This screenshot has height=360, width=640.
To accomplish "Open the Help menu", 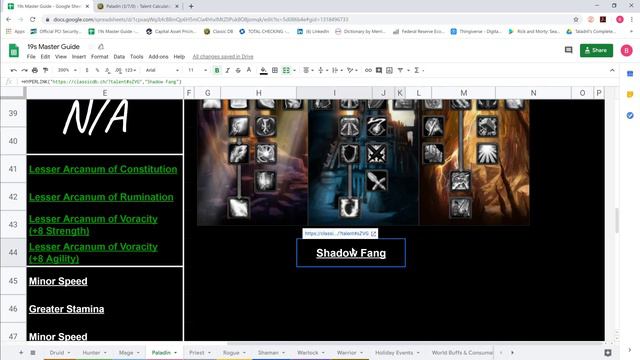I will tap(179, 57).
